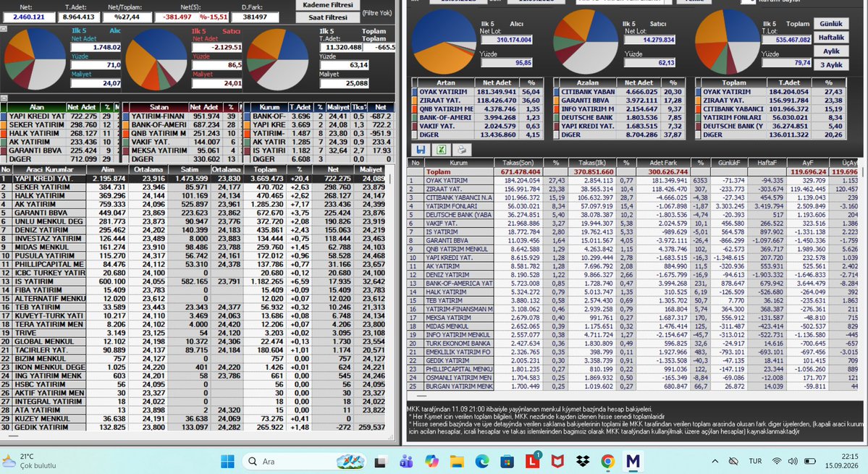This screenshot has width=868, height=474.
Task: Collapse the Alan/Satan tables panel with minus button
Action: pos(4,98)
